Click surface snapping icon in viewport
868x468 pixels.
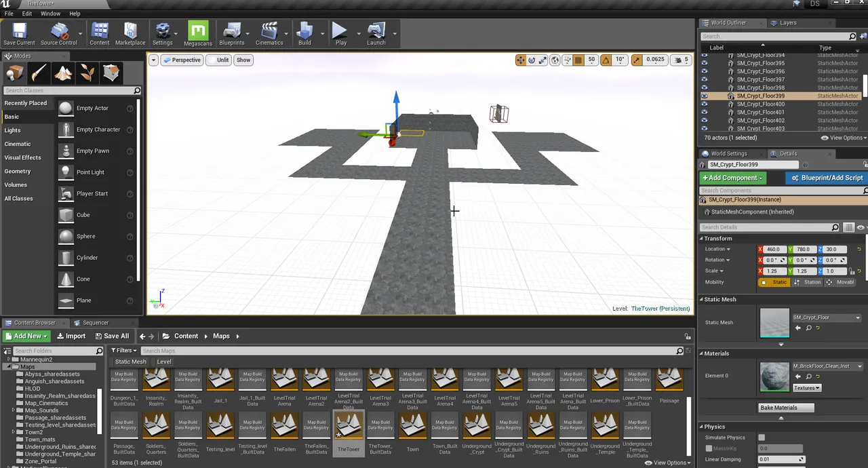click(x=567, y=60)
